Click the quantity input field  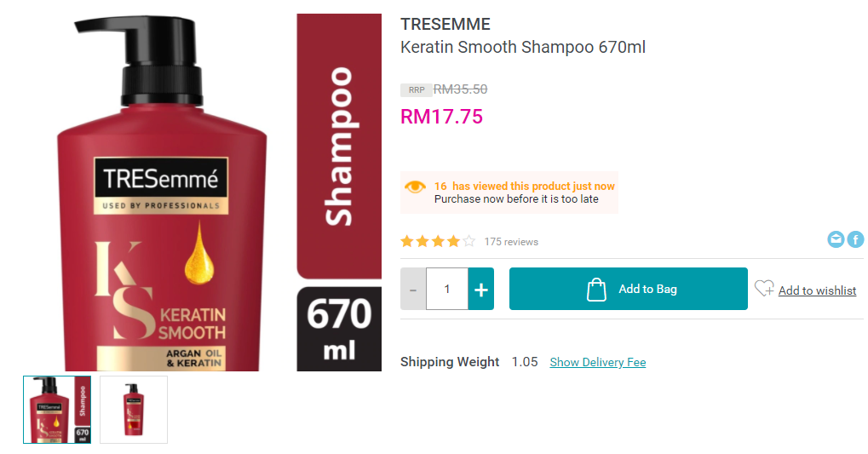click(x=446, y=289)
